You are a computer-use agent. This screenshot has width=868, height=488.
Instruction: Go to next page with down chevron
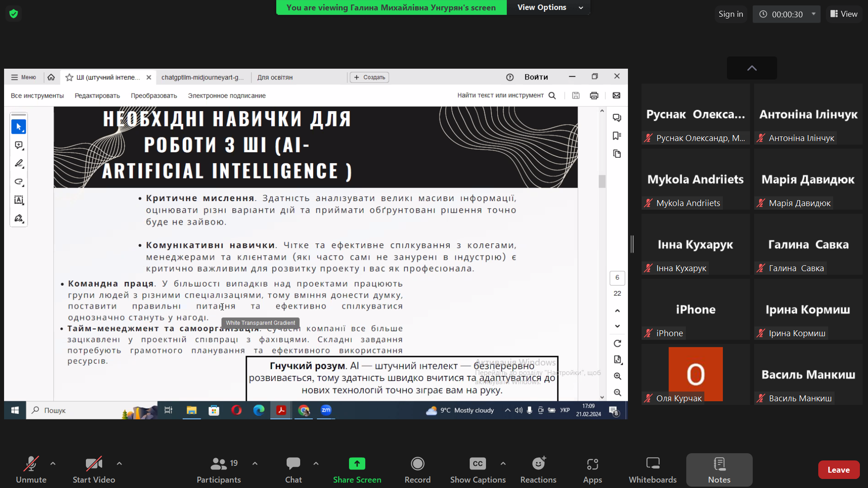pos(617,326)
